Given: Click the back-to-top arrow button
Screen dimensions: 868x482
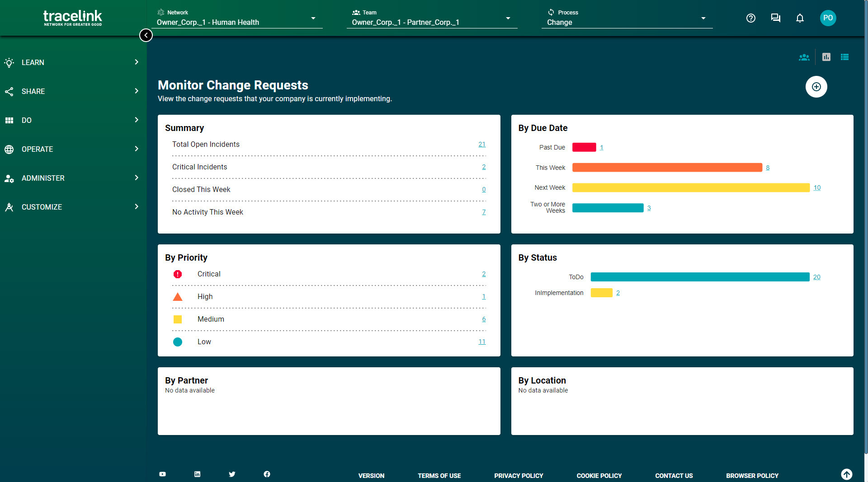Looking at the screenshot, I should tap(847, 474).
